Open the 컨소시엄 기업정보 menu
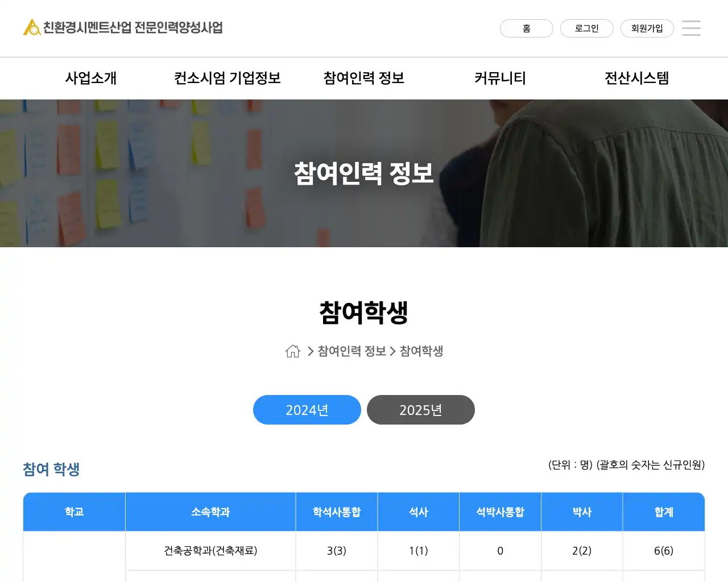This screenshot has width=728, height=582. (x=227, y=78)
